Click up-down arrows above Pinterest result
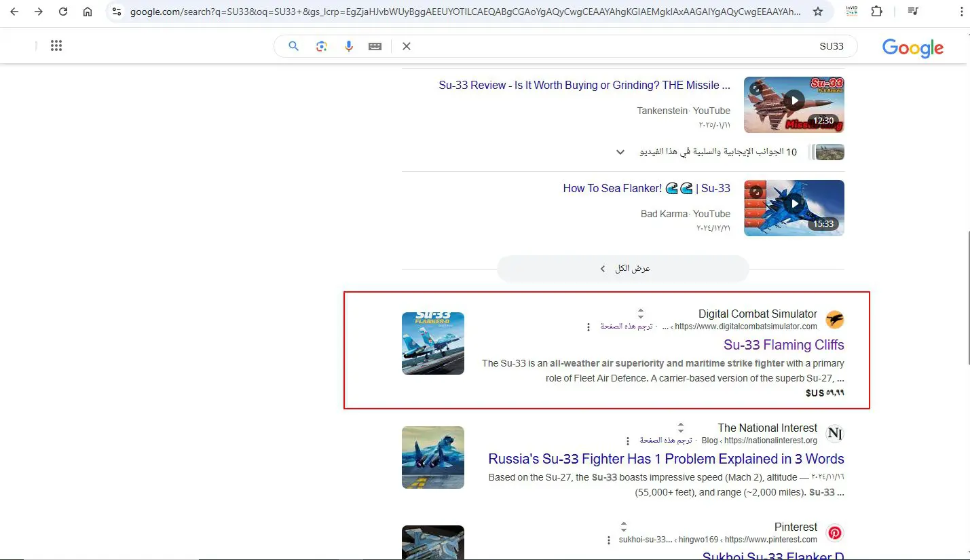The width and height of the screenshot is (970, 560). (624, 527)
